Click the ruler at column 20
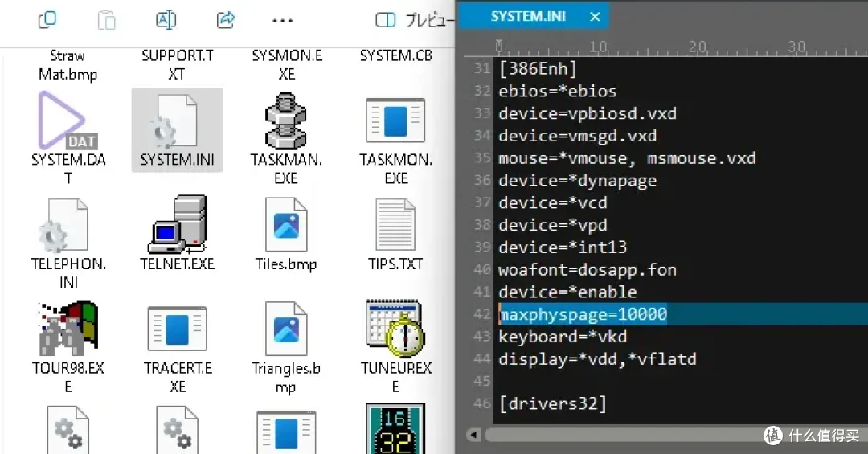This screenshot has height=454, width=868. click(698, 47)
